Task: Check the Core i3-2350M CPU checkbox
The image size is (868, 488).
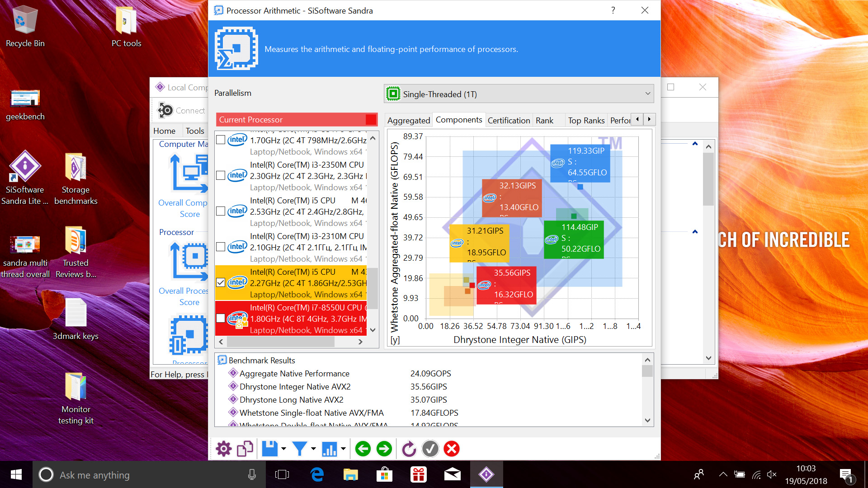Action: (x=221, y=175)
